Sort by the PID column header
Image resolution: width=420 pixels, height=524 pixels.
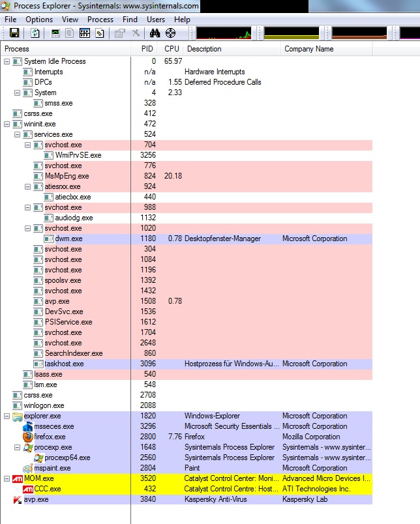point(143,49)
